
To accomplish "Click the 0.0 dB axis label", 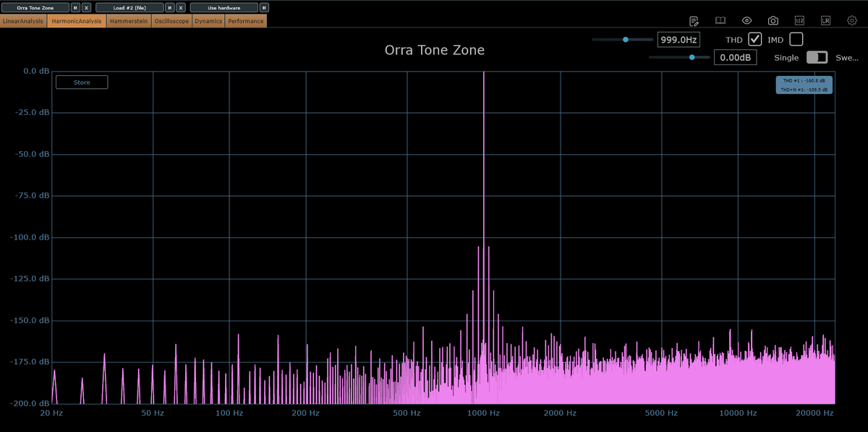I will point(36,71).
